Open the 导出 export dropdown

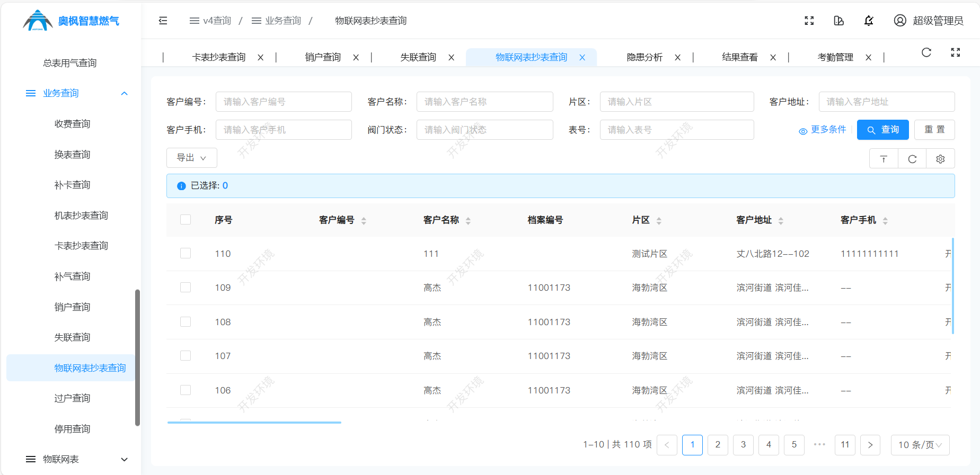(x=192, y=158)
